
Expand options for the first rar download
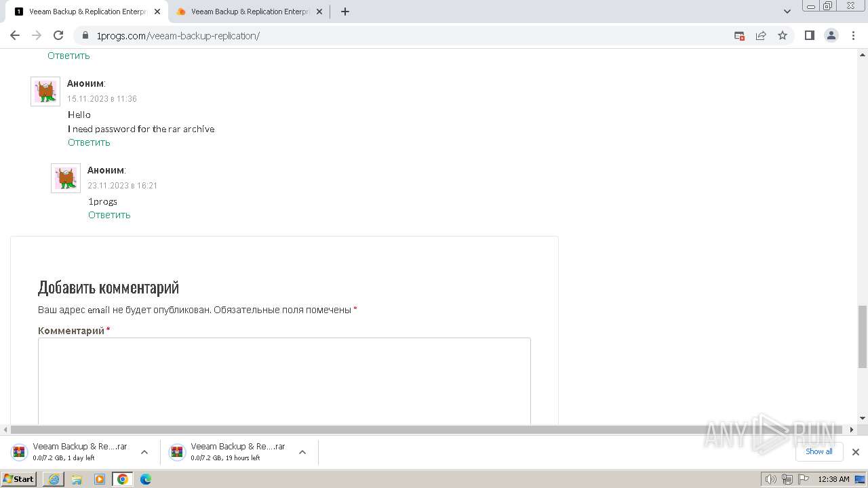(x=144, y=452)
